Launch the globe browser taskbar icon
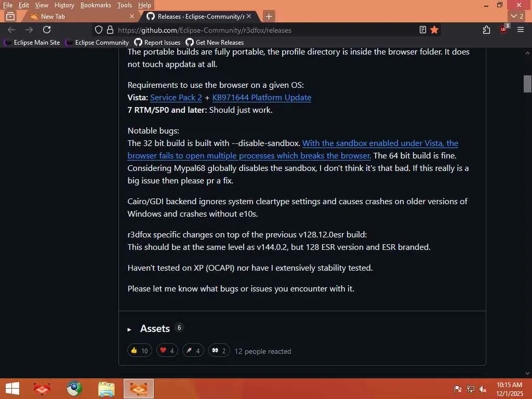The image size is (532, 399). coord(74,389)
